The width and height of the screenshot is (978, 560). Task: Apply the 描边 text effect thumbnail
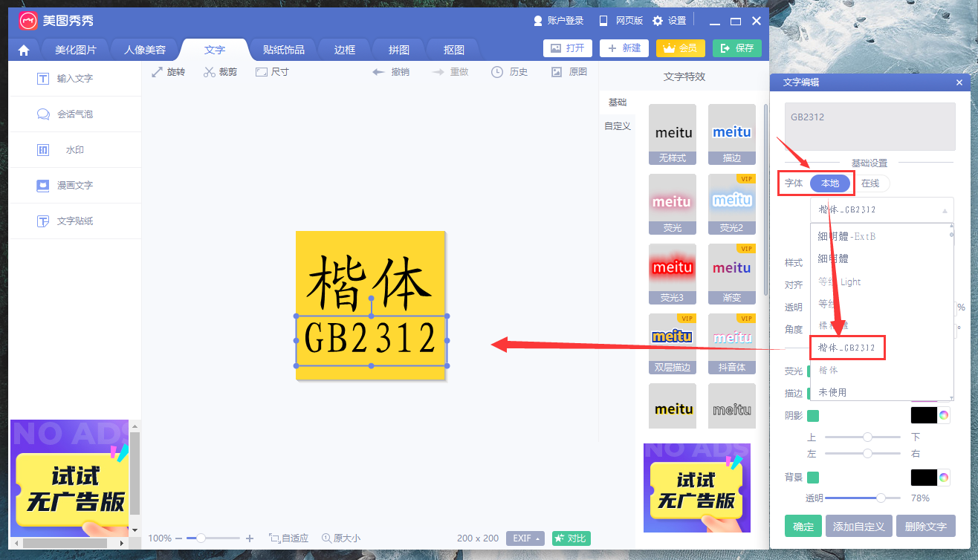[732, 134]
